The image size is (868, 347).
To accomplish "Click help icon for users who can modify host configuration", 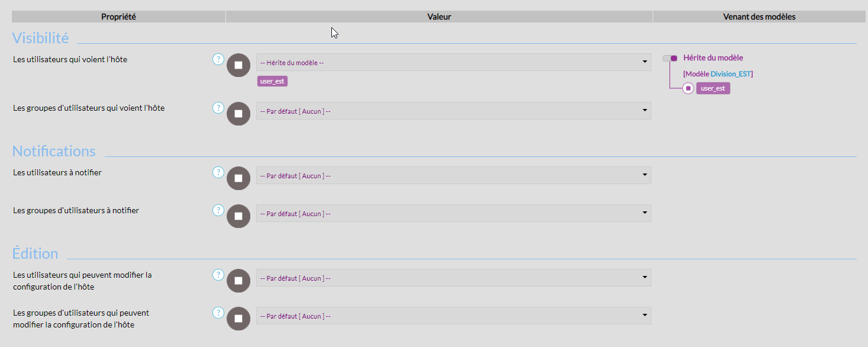I will click(218, 275).
